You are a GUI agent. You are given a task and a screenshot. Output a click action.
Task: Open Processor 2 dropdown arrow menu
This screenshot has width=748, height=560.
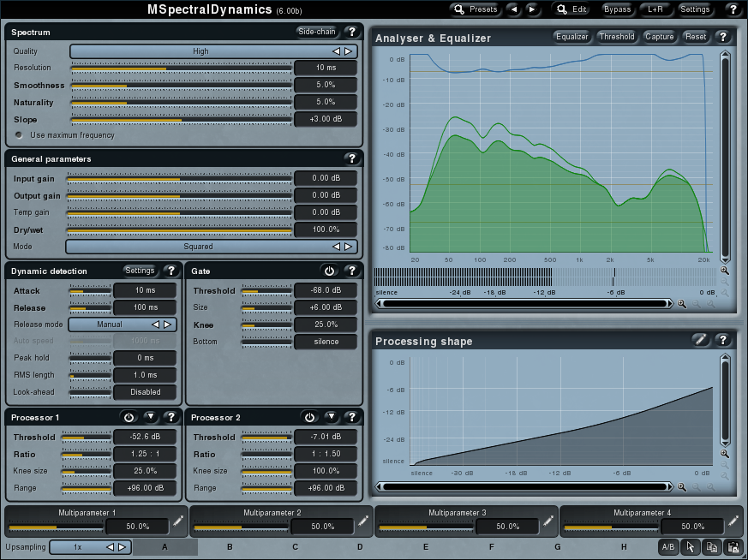tap(331, 417)
